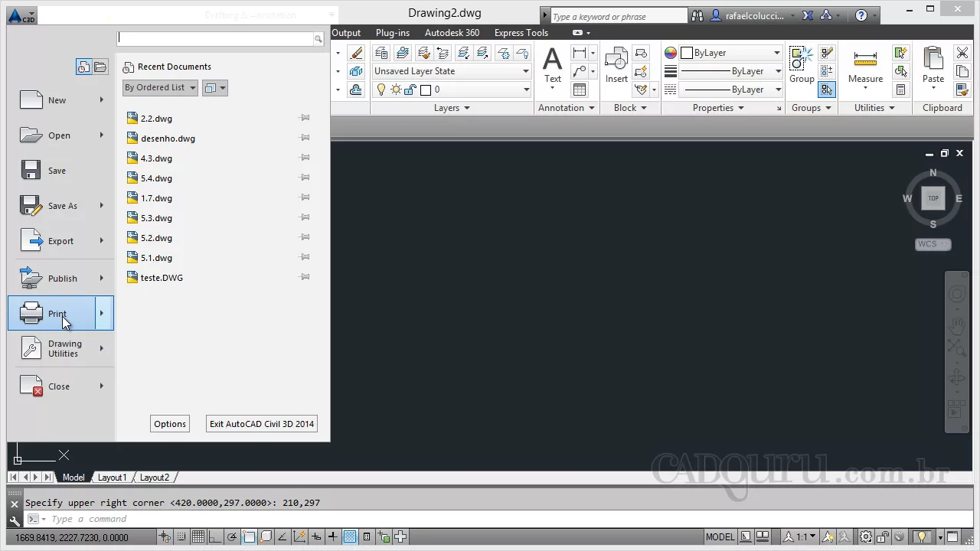
Task: Switch to the Layout2 tab
Action: point(154,478)
